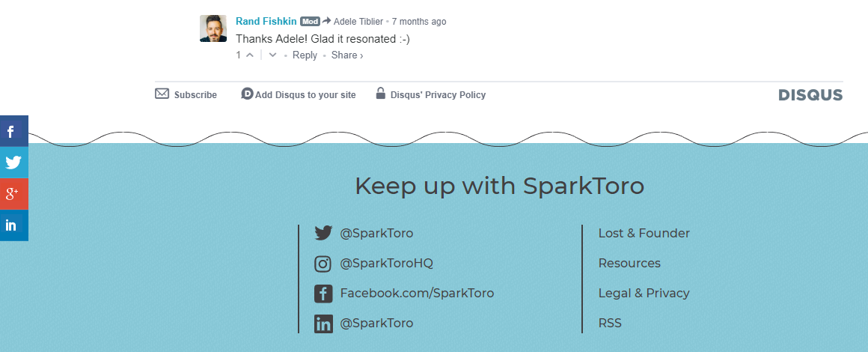Subscribe to the Disqus comment thread
Image resolution: width=868 pixels, height=352 pixels.
pos(186,94)
